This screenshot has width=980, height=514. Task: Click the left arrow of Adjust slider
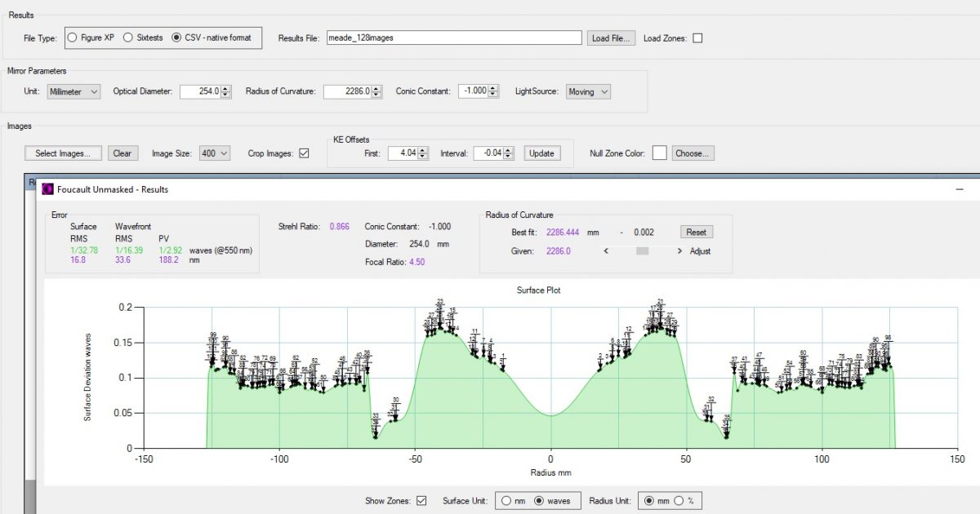pos(605,251)
